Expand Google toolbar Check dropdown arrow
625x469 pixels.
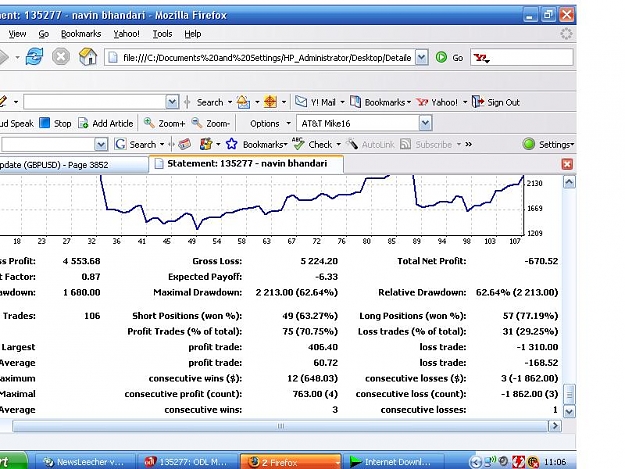pyautogui.click(x=339, y=144)
